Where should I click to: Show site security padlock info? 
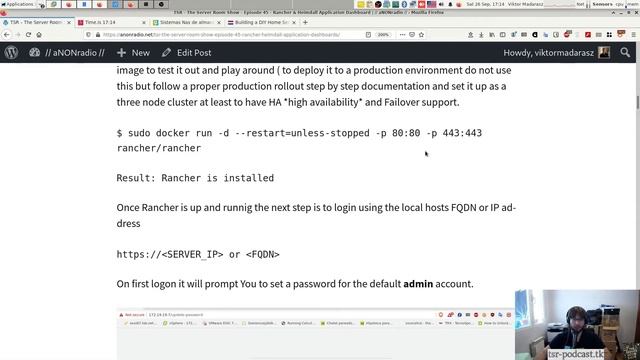(x=98, y=35)
